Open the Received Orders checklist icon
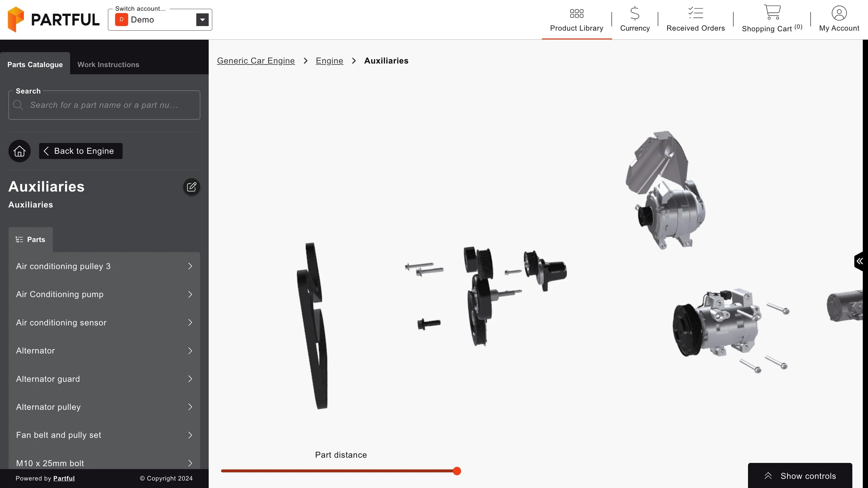868x488 pixels. click(x=696, y=13)
